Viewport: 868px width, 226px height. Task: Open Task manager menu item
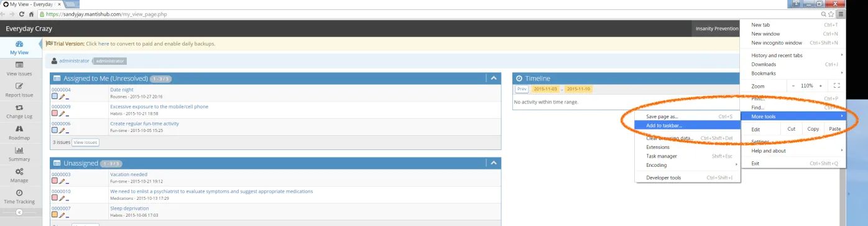687,156
